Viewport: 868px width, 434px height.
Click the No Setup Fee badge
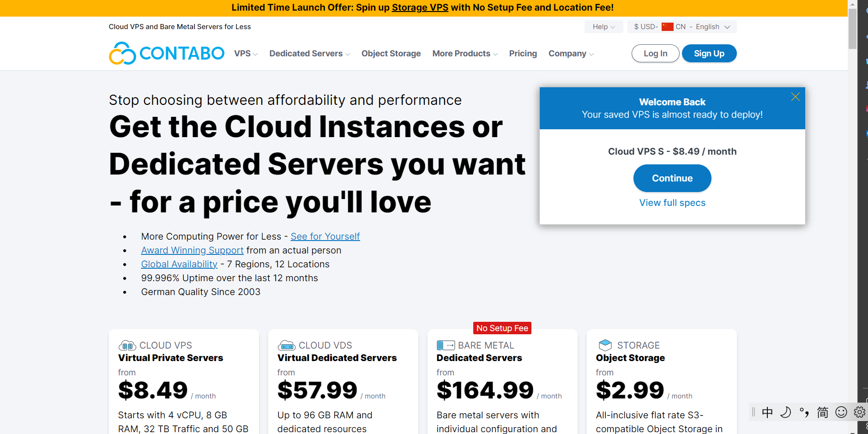[x=502, y=328]
